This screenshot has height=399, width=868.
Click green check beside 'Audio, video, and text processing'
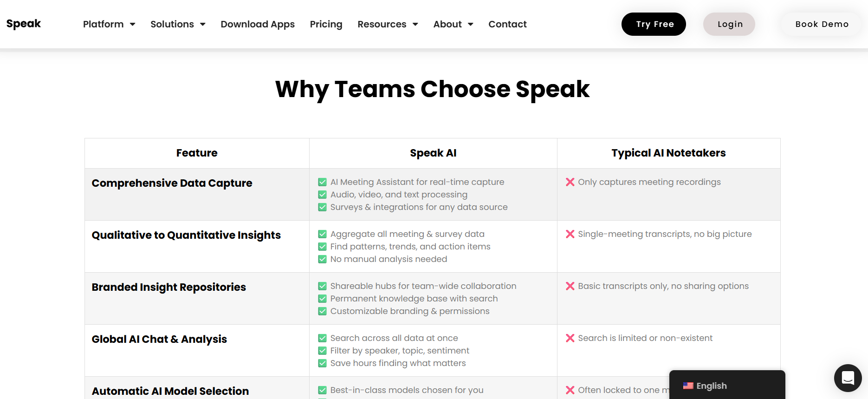322,195
